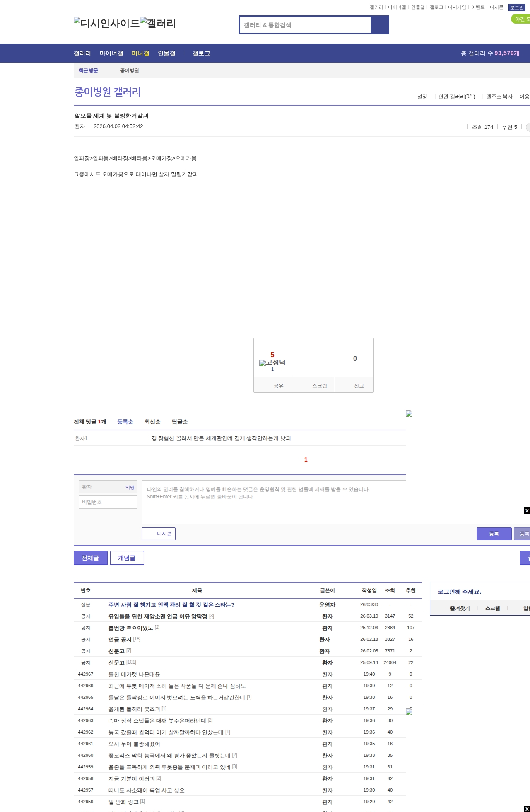Viewport: 530px width, 812px height.
Task: Open post 442956 밀 만화 링크
Action: tap(123, 802)
